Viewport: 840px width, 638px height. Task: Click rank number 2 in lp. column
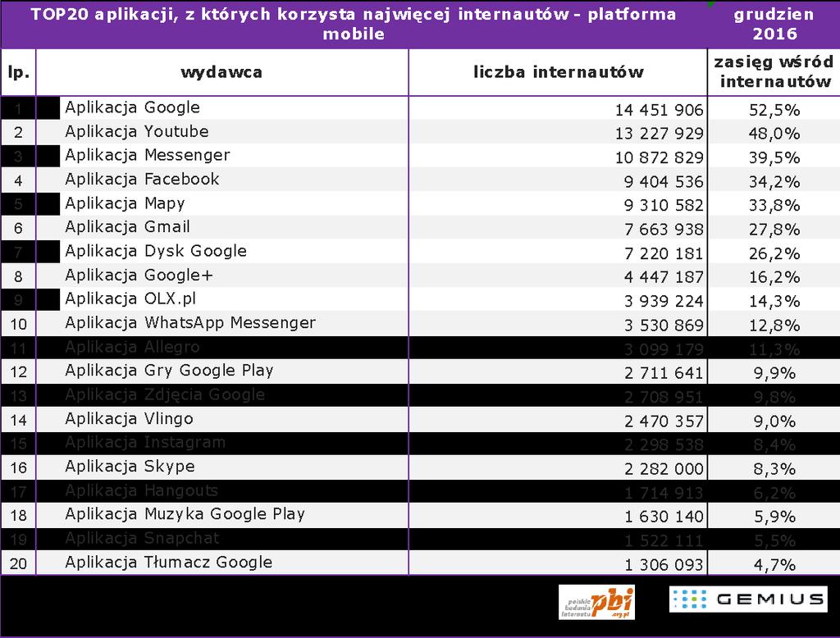[18, 132]
